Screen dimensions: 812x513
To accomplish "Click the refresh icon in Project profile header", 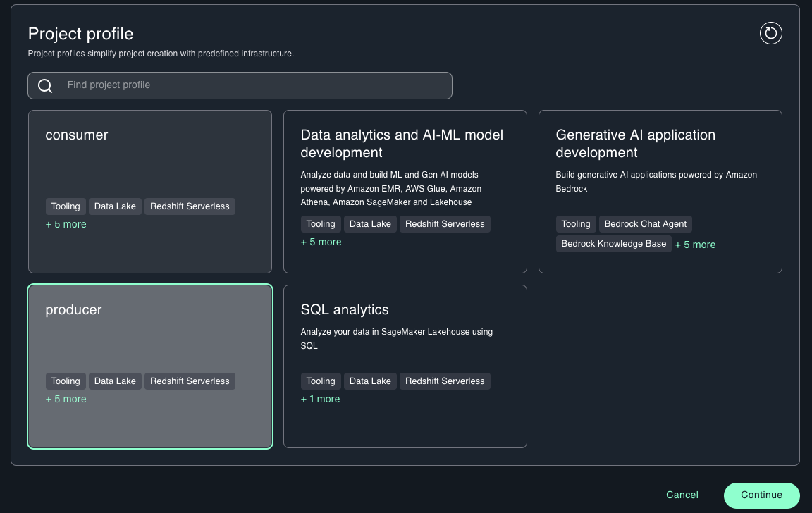I will 770,33.
